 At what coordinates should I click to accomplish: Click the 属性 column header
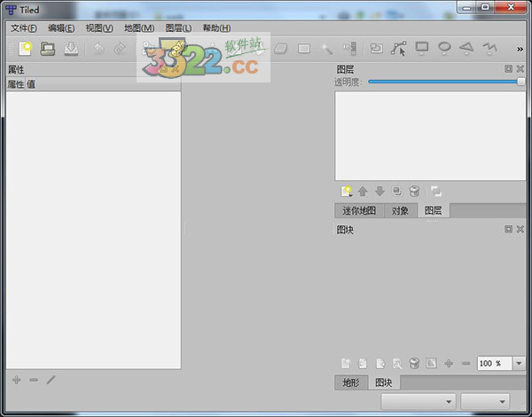tap(15, 85)
